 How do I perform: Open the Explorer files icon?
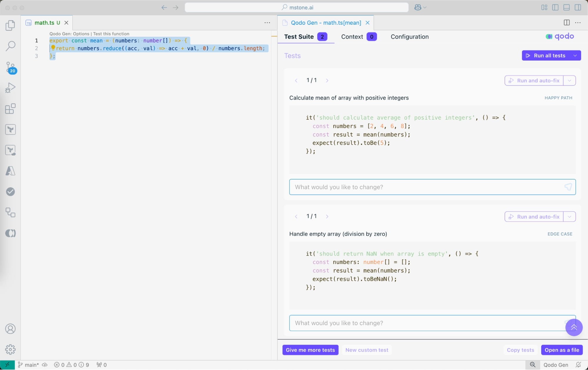point(10,26)
